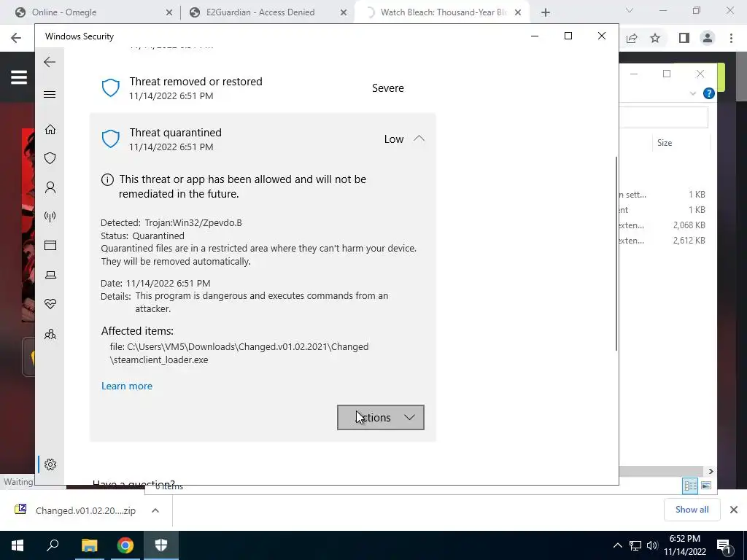The image size is (747, 560).
Task: Open the Learn more link
Action: point(127,386)
